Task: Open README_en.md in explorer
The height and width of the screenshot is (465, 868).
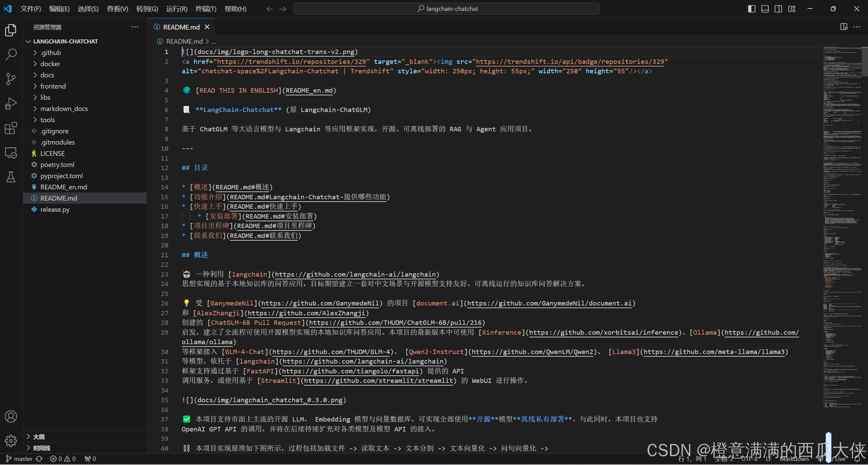Action: tap(85, 187)
